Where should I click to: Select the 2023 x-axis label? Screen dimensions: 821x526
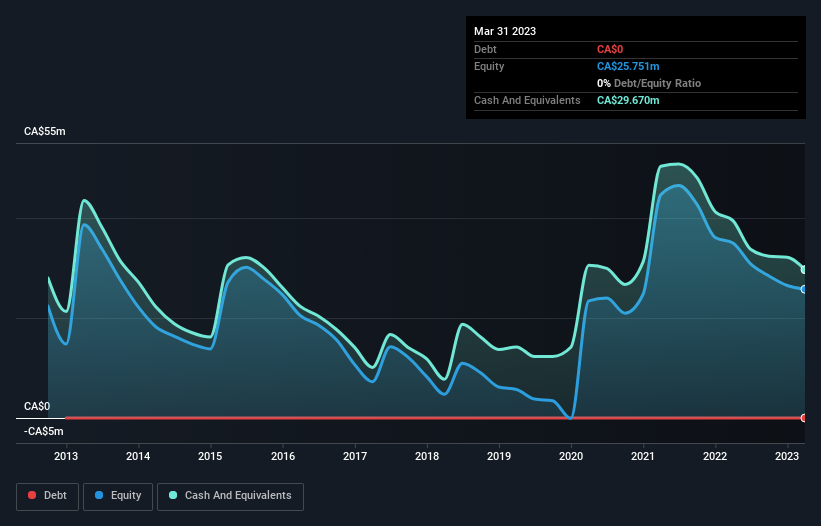pos(787,456)
